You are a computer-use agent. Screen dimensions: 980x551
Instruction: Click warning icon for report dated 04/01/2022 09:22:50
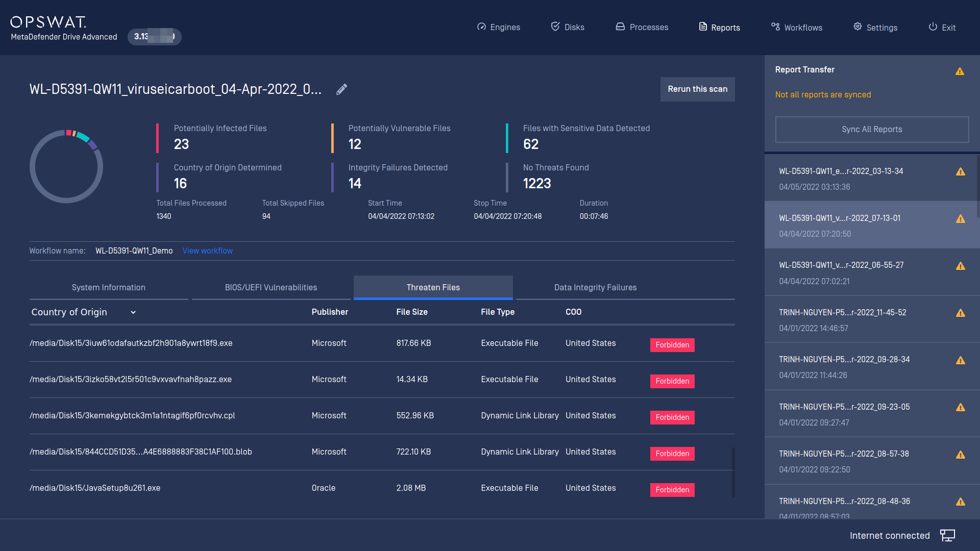(x=961, y=455)
